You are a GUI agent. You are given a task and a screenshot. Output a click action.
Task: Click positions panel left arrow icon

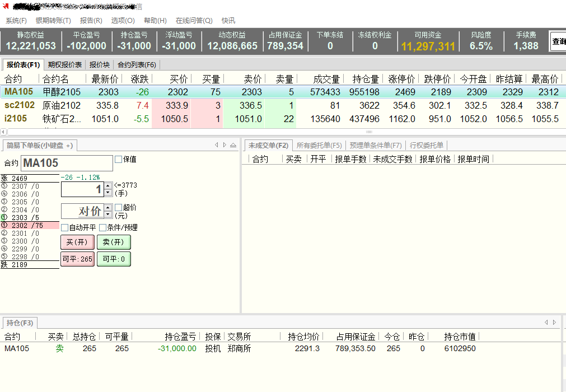tap(546, 323)
